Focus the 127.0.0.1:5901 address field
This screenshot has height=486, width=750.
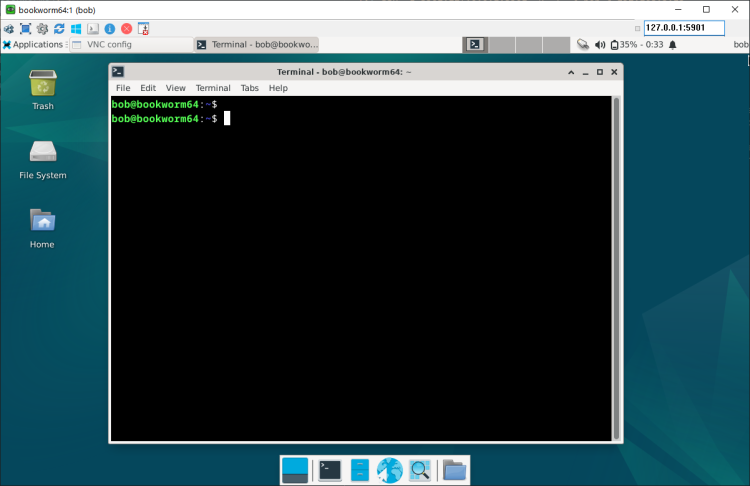pyautogui.click(x=684, y=28)
